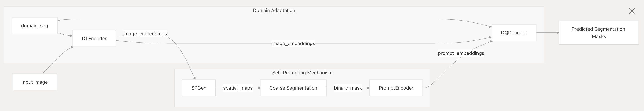This screenshot has height=111, width=644.
Task: Click the Domain Adaptation group title
Action: tap(274, 11)
